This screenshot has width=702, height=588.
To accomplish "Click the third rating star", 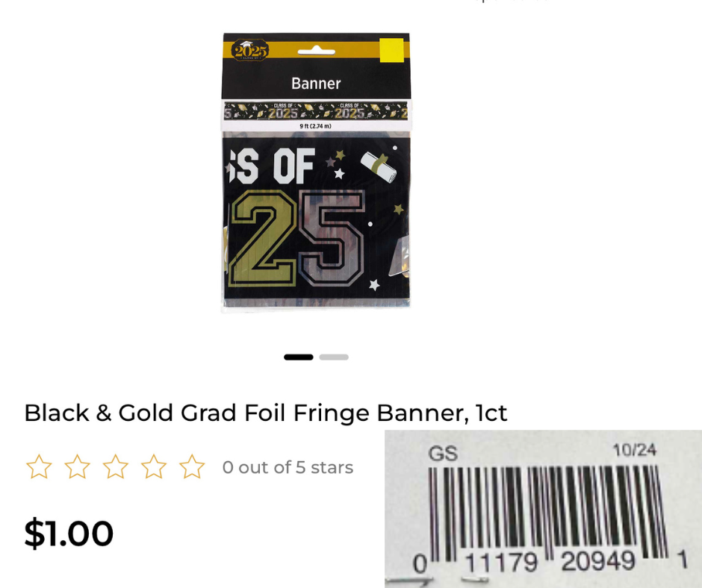I will tap(116, 466).
